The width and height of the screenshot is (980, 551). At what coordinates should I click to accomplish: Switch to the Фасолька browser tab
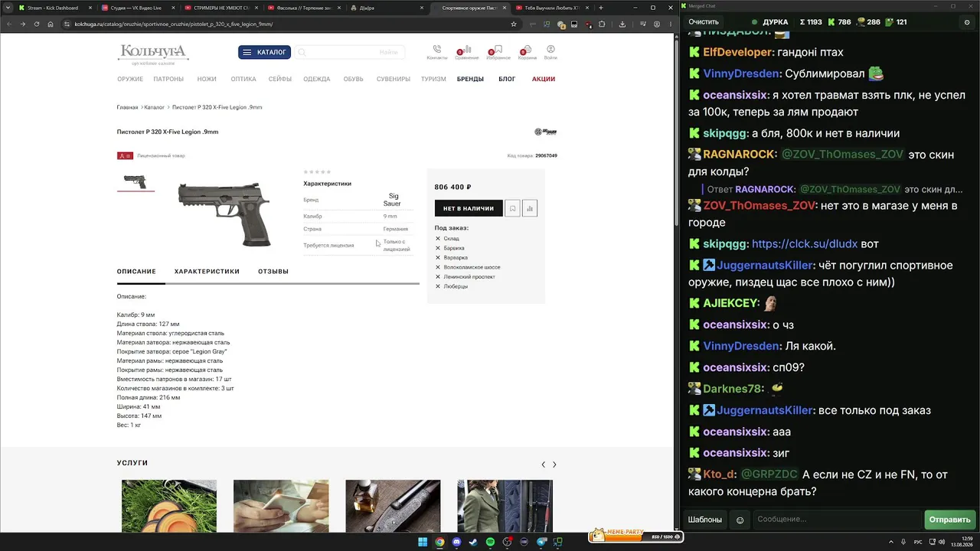pyautogui.click(x=303, y=8)
